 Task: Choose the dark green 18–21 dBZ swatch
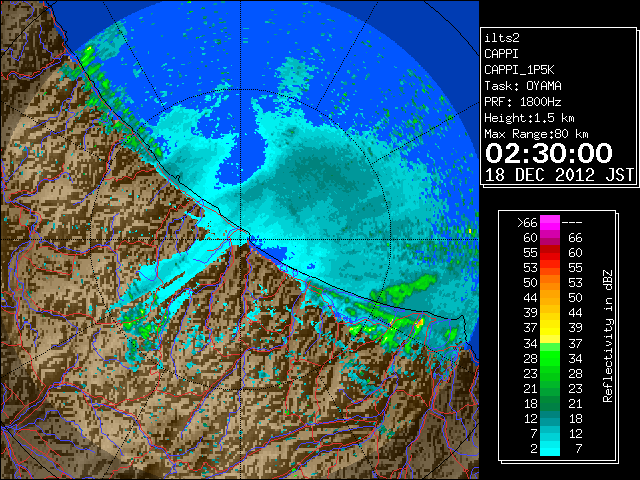(x=550, y=404)
